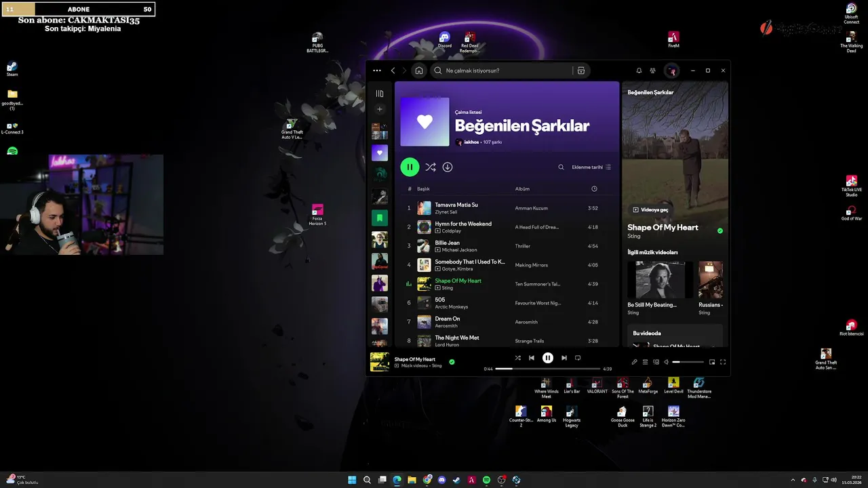Download the Beğenilen Şarkılar playlist
This screenshot has width=868, height=488.
(x=448, y=167)
